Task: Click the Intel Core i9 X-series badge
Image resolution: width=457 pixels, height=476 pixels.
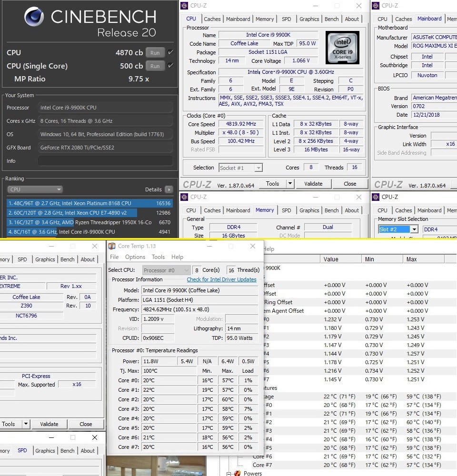Action: click(x=342, y=48)
